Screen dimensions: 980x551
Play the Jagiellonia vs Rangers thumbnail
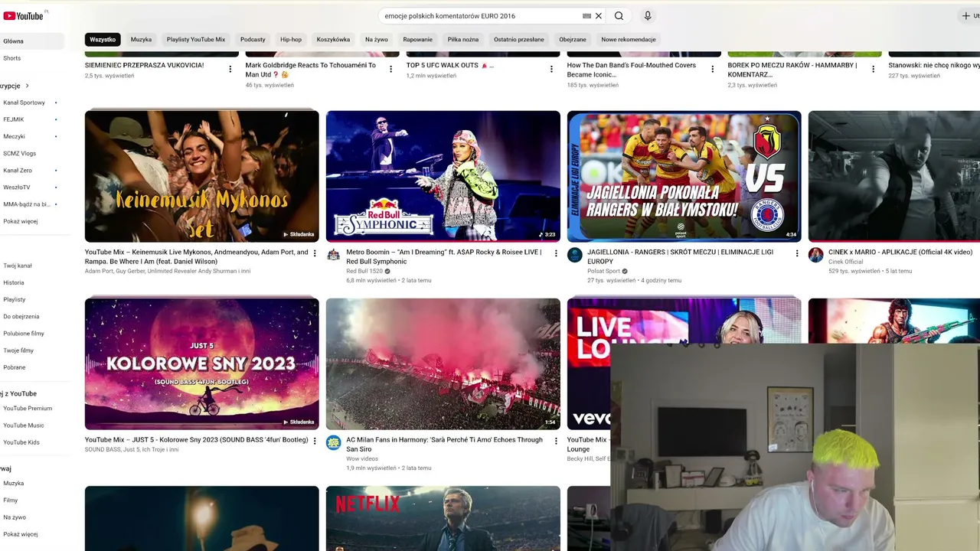(684, 176)
